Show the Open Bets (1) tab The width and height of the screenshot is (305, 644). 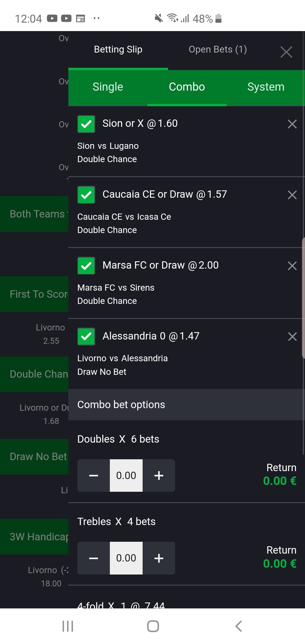[218, 49]
